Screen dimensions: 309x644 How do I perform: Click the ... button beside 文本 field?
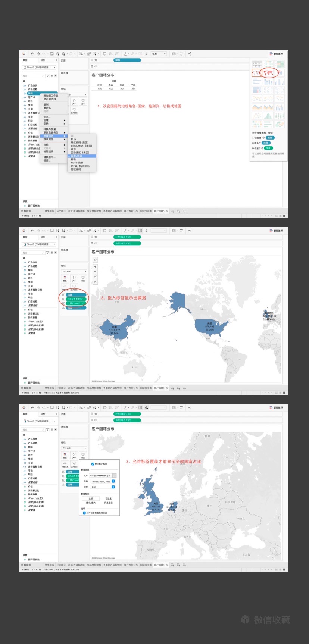pyautogui.click(x=114, y=476)
